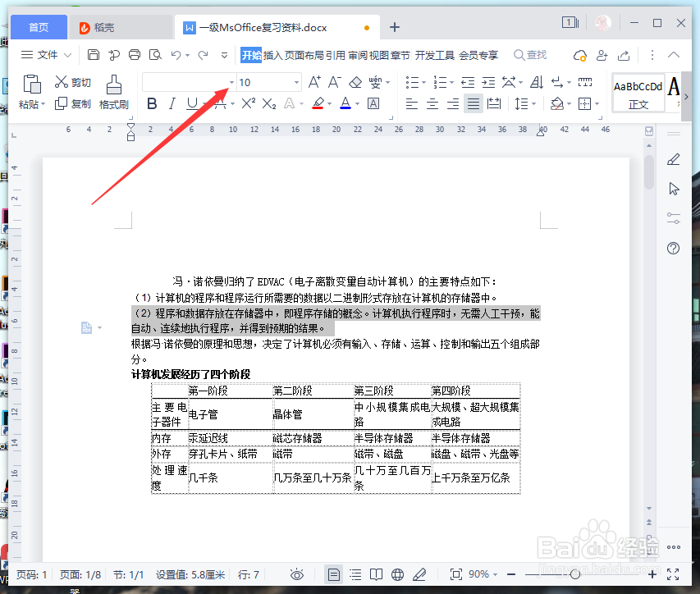The width and height of the screenshot is (700, 594).
Task: Apply the red highlight color
Action: 318,104
